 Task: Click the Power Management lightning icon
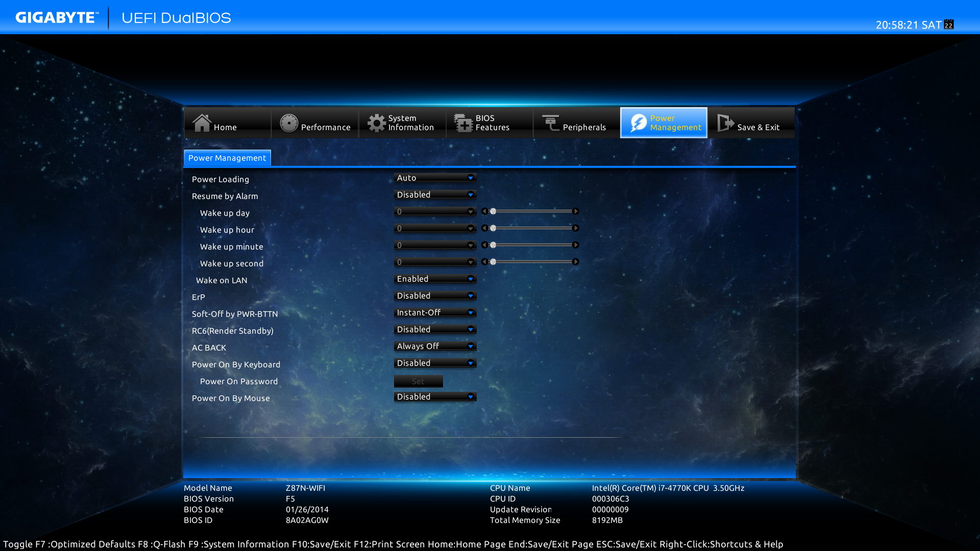638,123
